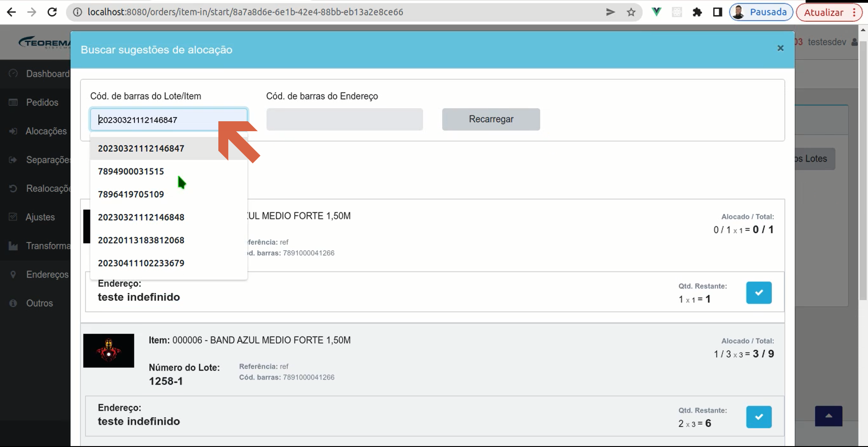Image resolution: width=868 pixels, height=447 pixels.
Task: Click lot number 1258-1 text
Action: [165, 381]
